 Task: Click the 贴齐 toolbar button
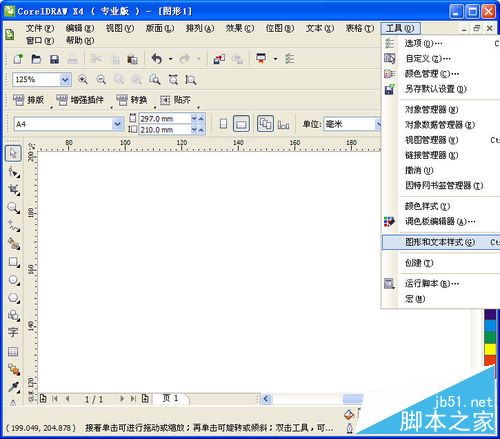coord(175,100)
